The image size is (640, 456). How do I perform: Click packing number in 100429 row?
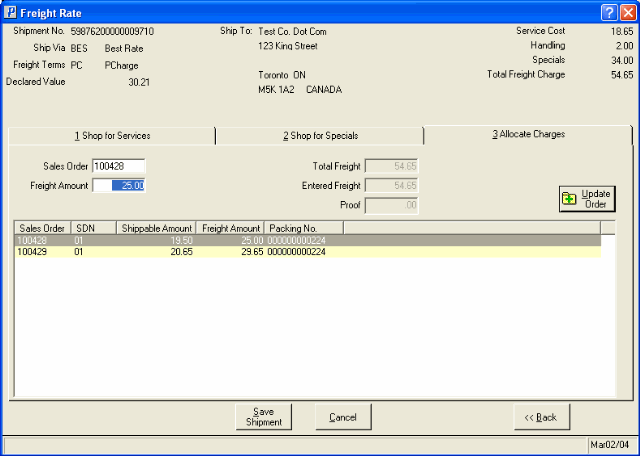click(297, 252)
